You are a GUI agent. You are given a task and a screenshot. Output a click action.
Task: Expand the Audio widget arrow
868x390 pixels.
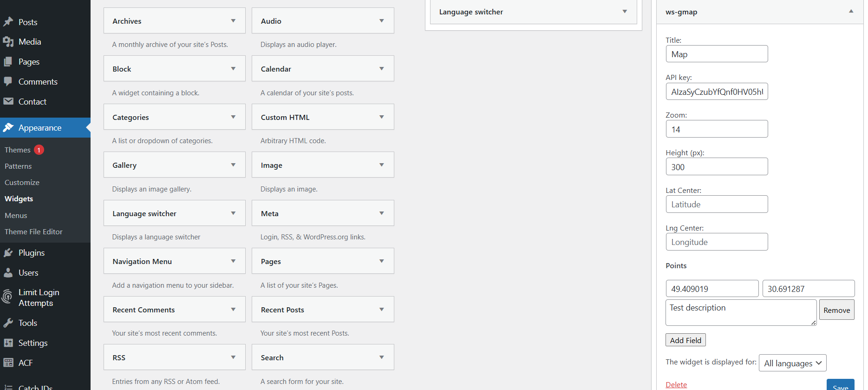(382, 21)
